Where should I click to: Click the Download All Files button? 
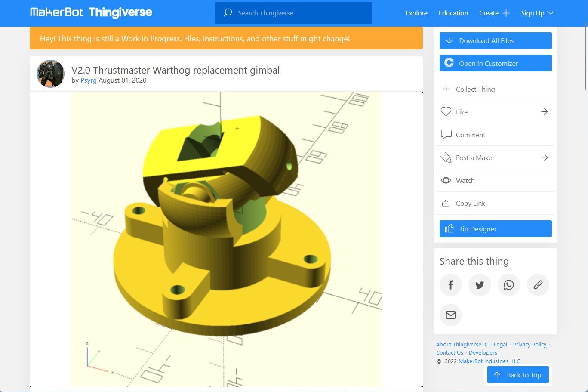(x=496, y=40)
